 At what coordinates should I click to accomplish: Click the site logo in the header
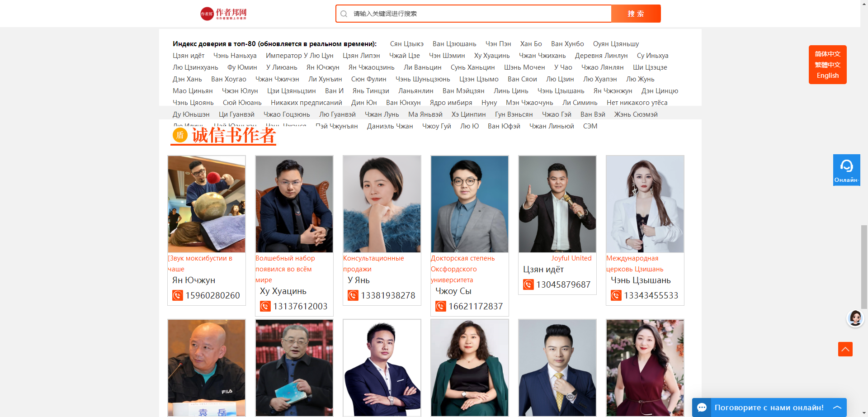(224, 14)
